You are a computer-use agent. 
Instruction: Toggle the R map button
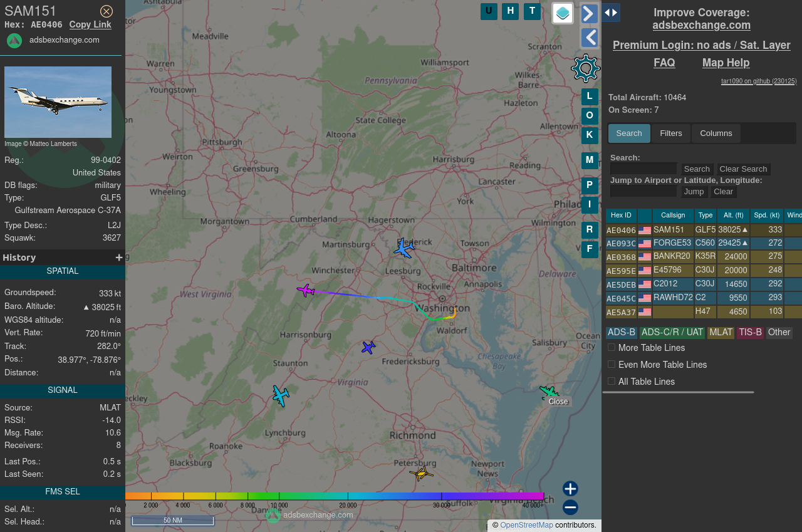tap(590, 230)
